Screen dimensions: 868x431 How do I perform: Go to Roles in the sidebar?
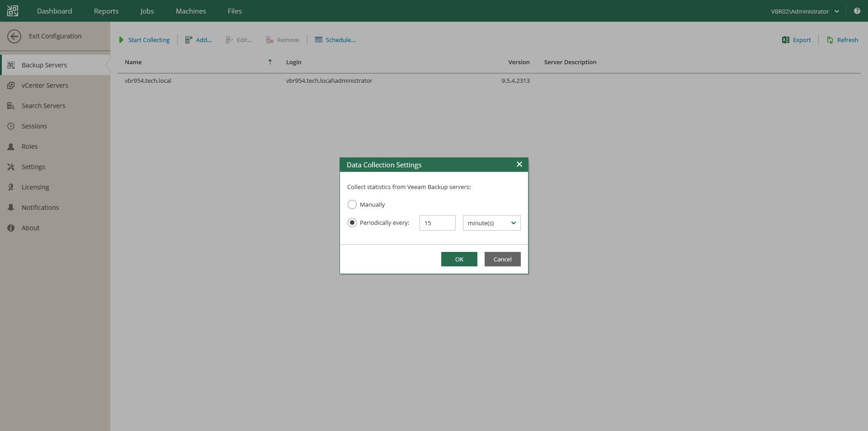[55, 147]
